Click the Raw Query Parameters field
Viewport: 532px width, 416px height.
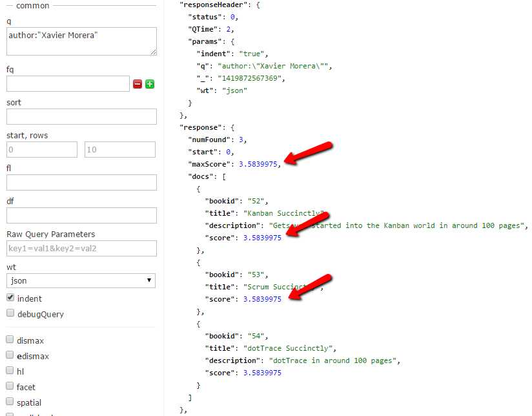81,248
